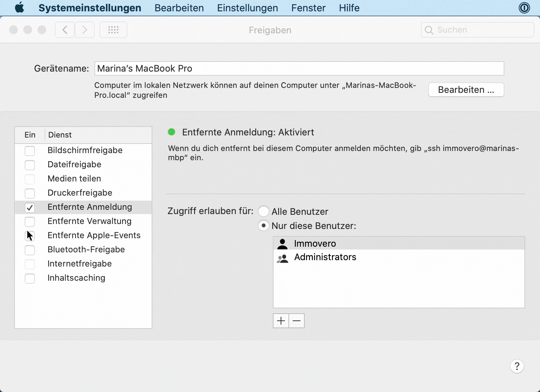
Task: Enable Bluetooth-Freigabe checkbox
Action: [30, 250]
